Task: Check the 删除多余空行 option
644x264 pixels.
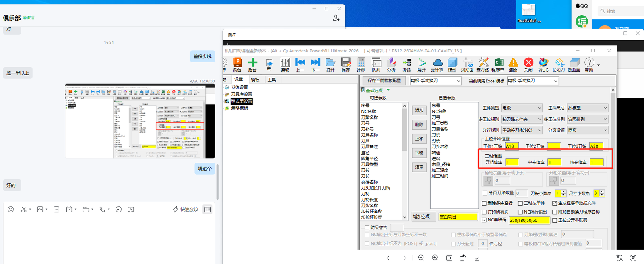Action: coord(484,203)
